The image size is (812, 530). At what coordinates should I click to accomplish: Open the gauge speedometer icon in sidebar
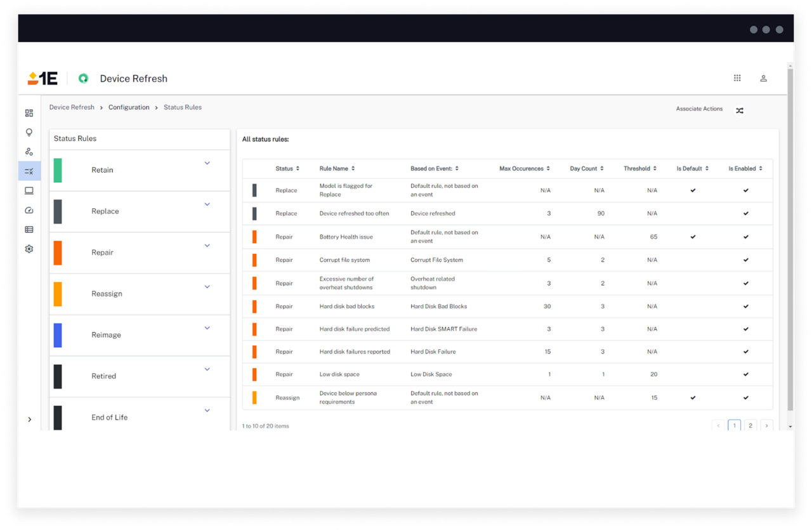pyautogui.click(x=29, y=210)
